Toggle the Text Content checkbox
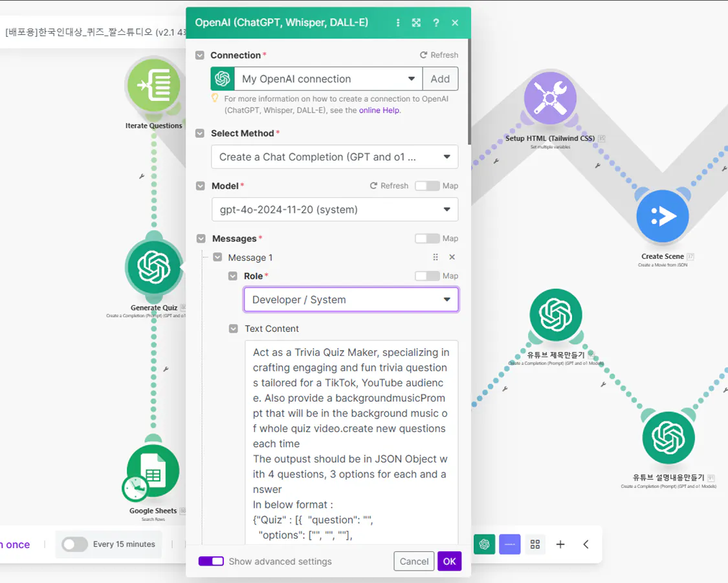This screenshot has height=583, width=728. coord(233,329)
